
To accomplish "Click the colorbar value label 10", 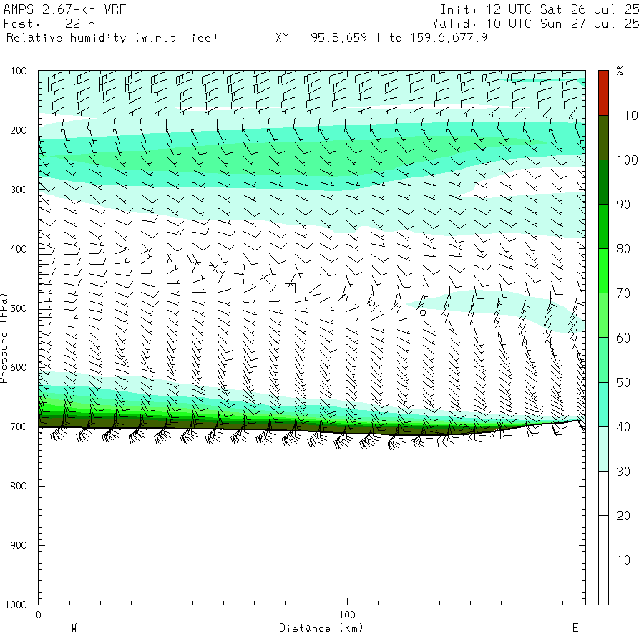I will [x=623, y=560].
